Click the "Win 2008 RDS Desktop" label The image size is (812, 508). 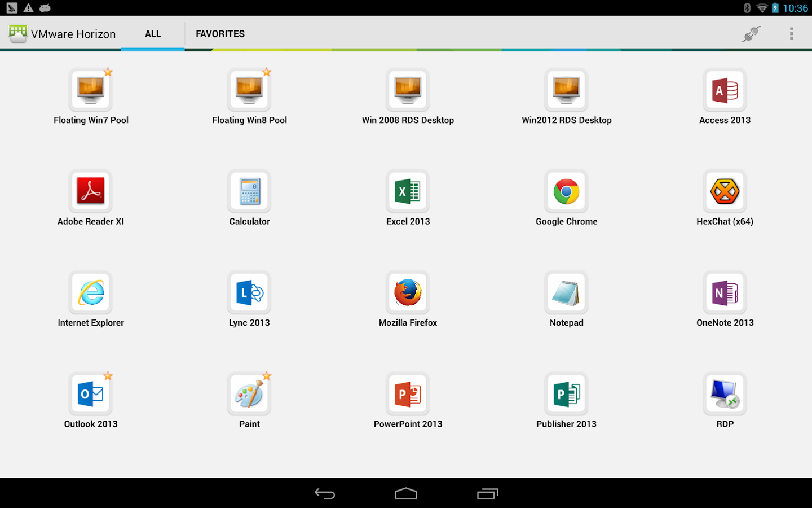point(408,120)
